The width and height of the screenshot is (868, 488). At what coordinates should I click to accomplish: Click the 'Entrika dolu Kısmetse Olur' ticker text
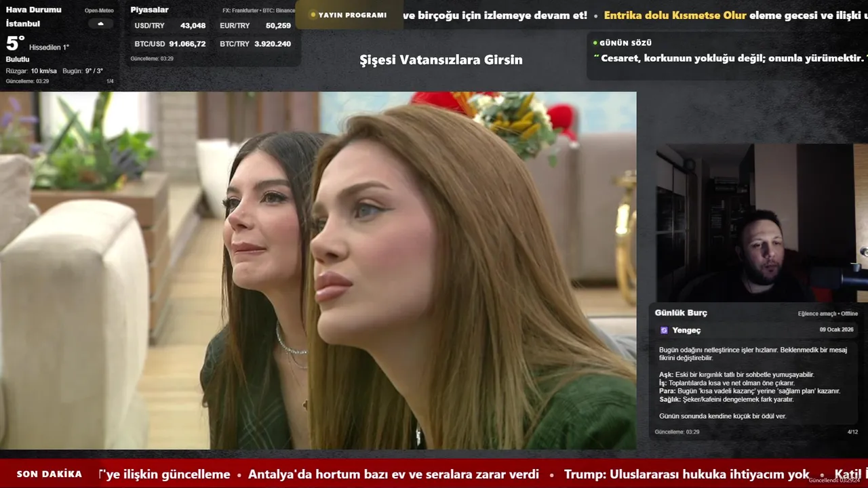tap(675, 15)
